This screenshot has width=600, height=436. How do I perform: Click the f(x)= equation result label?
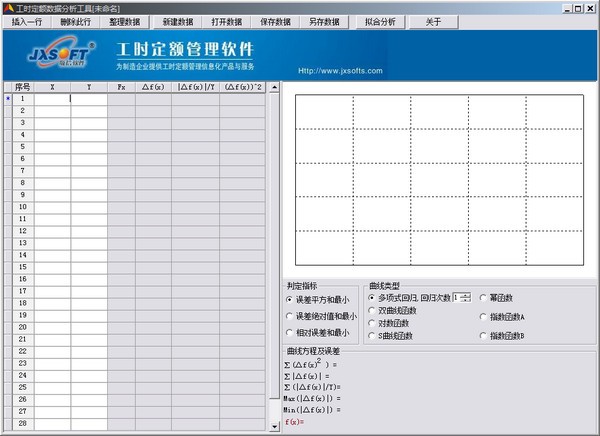click(x=294, y=422)
